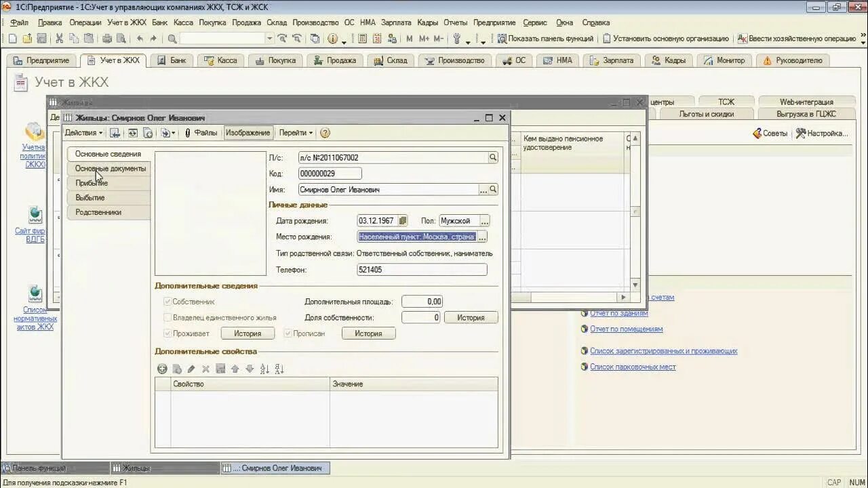This screenshot has height=488, width=868.
Task: Toggle the Проживает checkbox
Action: pos(167,333)
